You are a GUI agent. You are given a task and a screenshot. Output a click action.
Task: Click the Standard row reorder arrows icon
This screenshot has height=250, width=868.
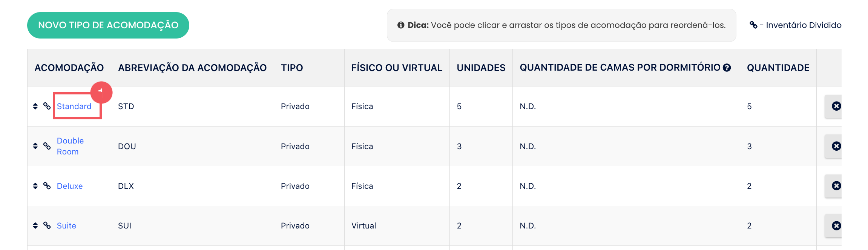tap(35, 106)
